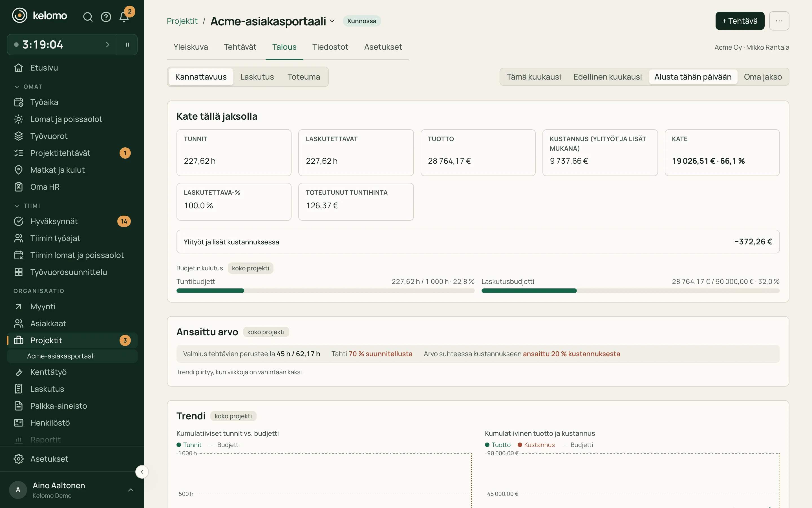Select Oma jakso period
Viewport: 812px width, 508px height.
pos(763,76)
